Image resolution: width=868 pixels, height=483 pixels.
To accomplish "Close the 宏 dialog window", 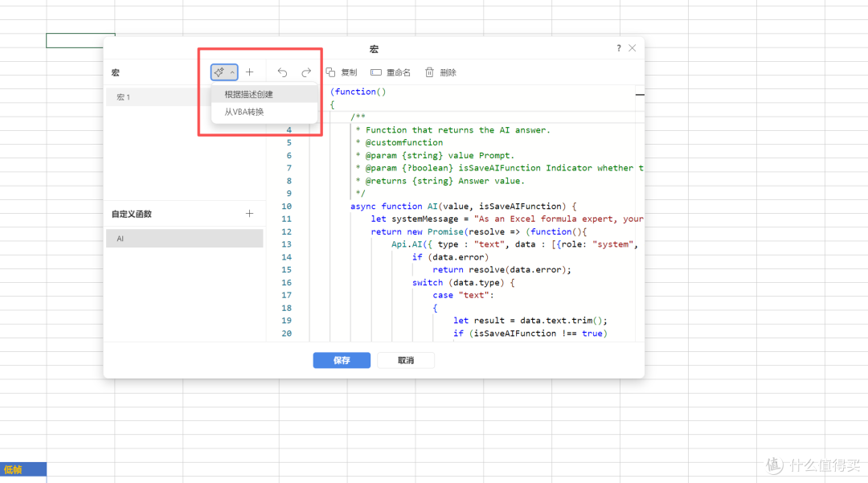I will click(x=633, y=48).
